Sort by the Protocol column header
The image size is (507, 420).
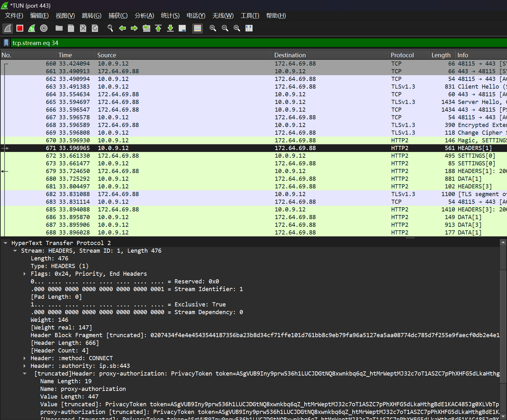click(x=409, y=55)
